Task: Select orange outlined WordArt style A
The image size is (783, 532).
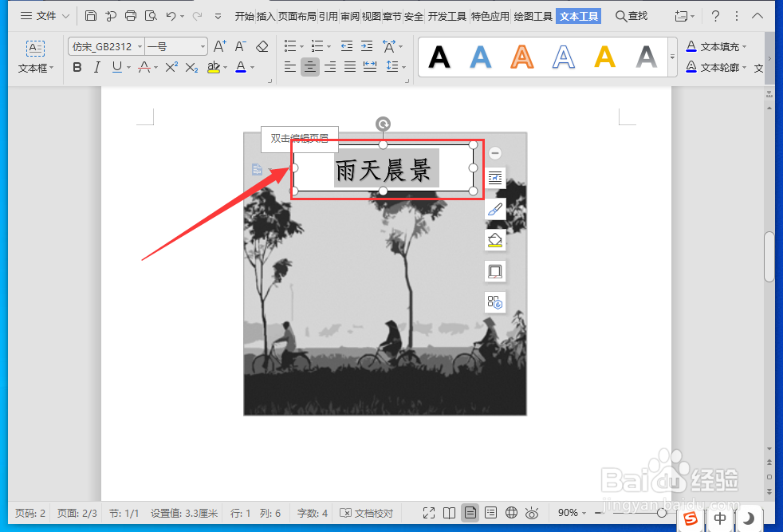Action: point(521,57)
